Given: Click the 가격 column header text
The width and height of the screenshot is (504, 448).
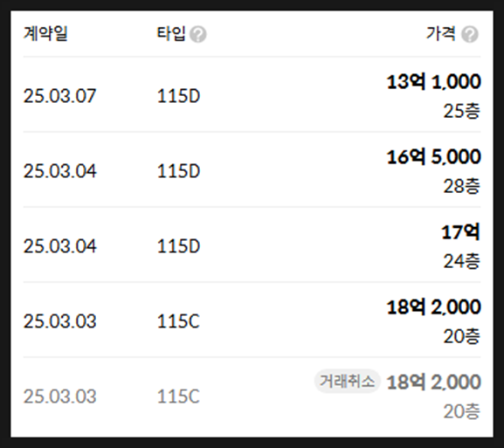Looking at the screenshot, I should click(x=441, y=33).
